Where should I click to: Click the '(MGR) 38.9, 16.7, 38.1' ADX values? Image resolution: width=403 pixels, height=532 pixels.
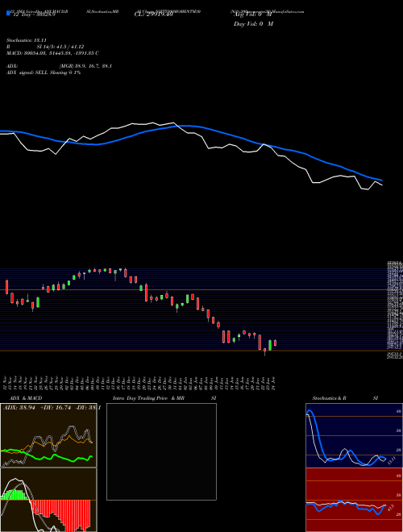pyautogui.click(x=85, y=66)
